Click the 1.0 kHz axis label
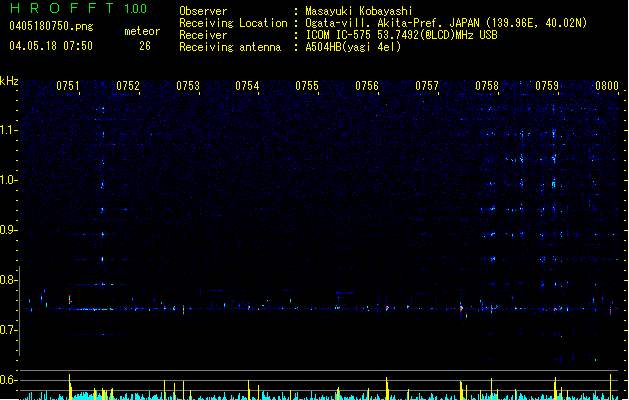This screenshot has height=400, width=629. [8, 180]
